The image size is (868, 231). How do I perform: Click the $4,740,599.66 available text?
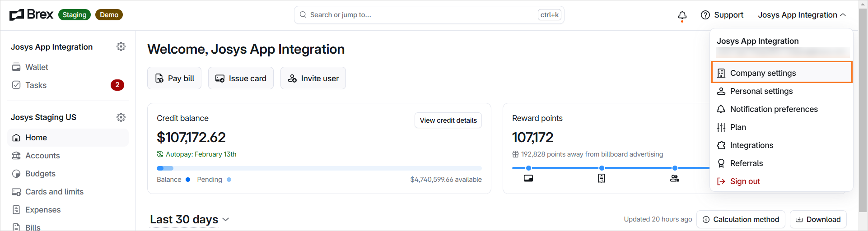[x=446, y=180]
